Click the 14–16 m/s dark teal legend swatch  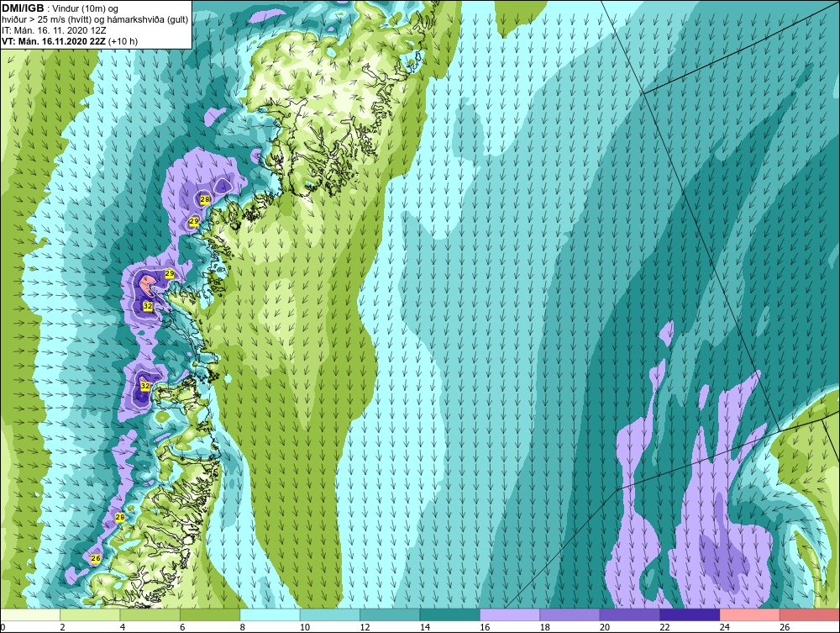pyautogui.click(x=450, y=615)
